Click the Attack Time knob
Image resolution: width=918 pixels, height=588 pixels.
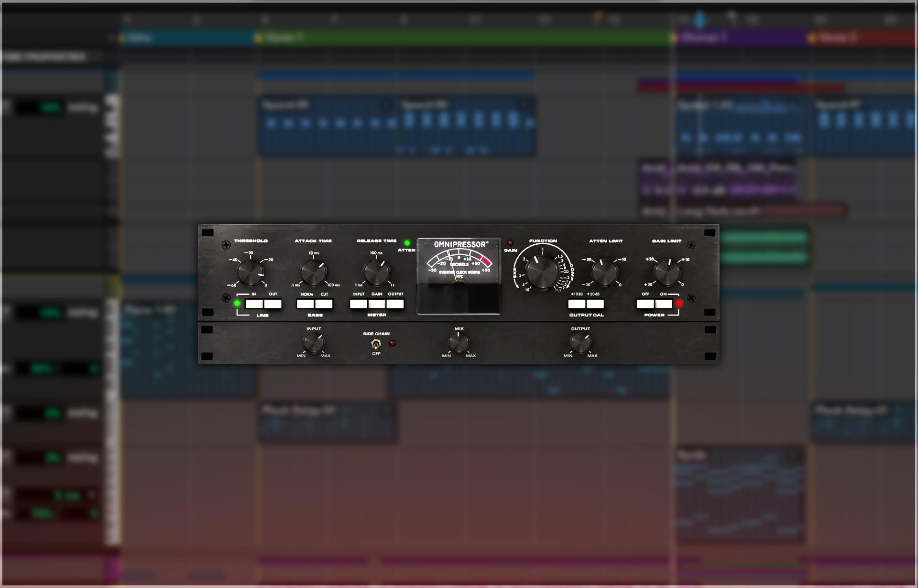[313, 273]
